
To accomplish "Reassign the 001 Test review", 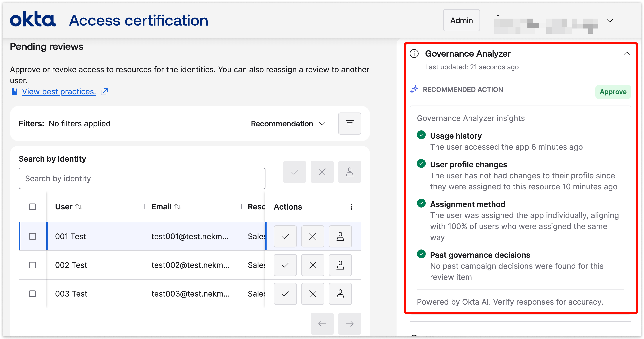I will tap(340, 236).
